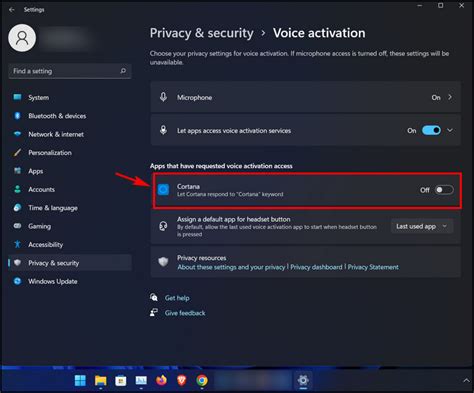This screenshot has height=393, width=474.
Task: Click the System monitor icon
Action: 17,97
